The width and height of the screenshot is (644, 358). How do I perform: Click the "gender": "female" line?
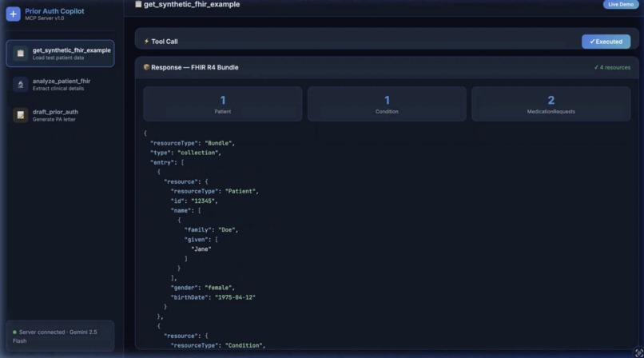pos(203,288)
